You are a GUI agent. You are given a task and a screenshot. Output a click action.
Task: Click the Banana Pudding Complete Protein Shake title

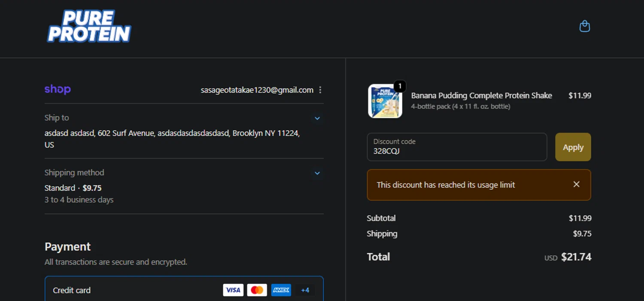tap(482, 96)
